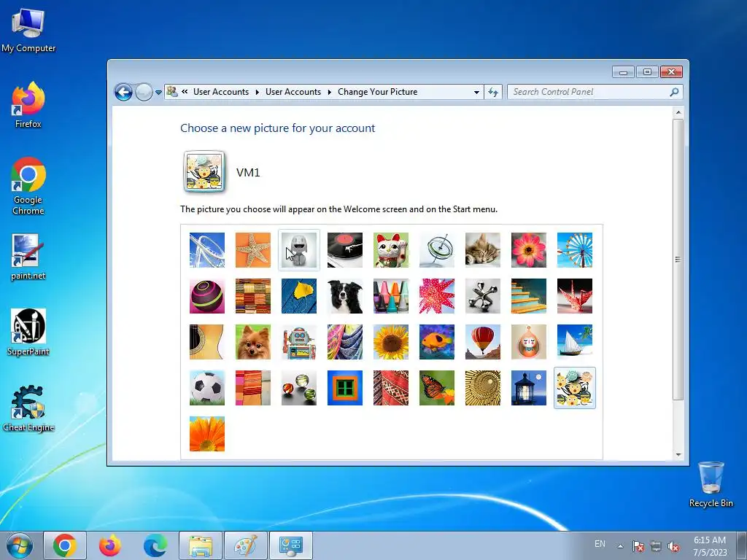The image size is (747, 560).
Task: Open My Computer desktop icon
Action: [x=28, y=31]
